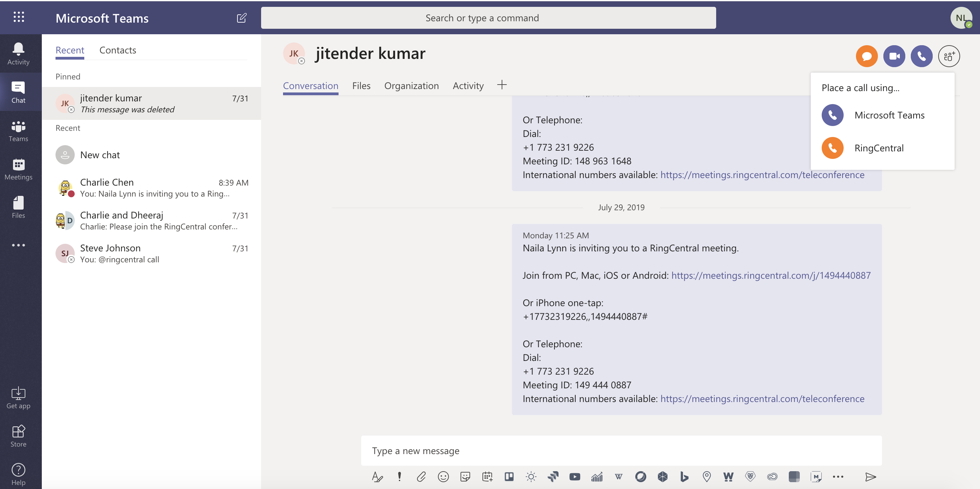The height and width of the screenshot is (489, 980).
Task: Open Help in the sidebar
Action: click(x=18, y=474)
